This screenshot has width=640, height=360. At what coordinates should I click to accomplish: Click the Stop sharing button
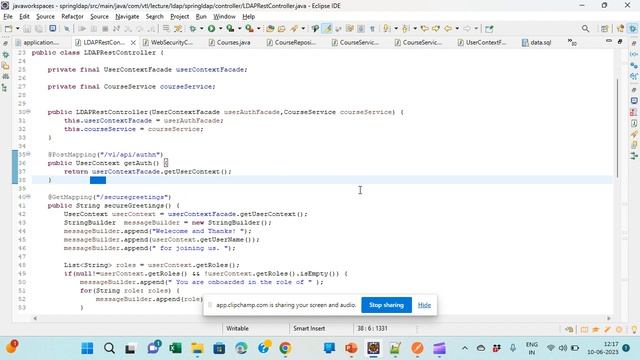tap(386, 305)
